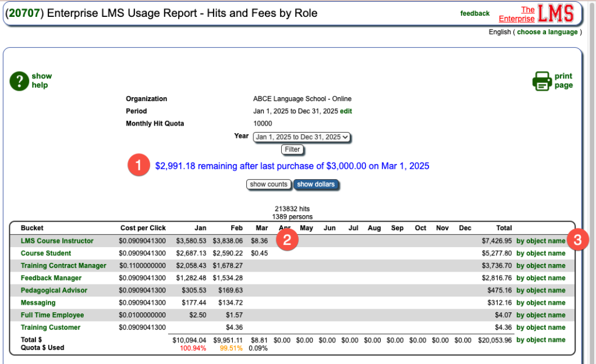Viewport: 596px width, 364px height.
Task: Click the show help question mark icon
Action: 19,81
